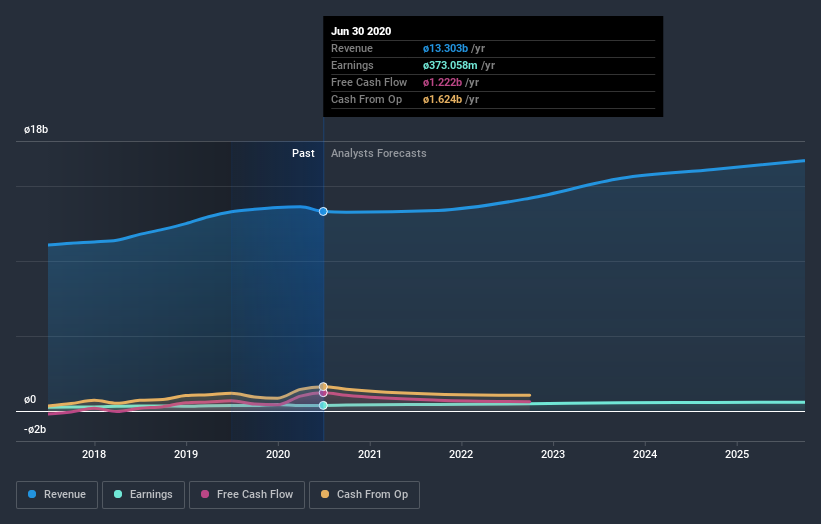Click the teal dot in Earnings legend
The width and height of the screenshot is (821, 524).
click(x=118, y=494)
